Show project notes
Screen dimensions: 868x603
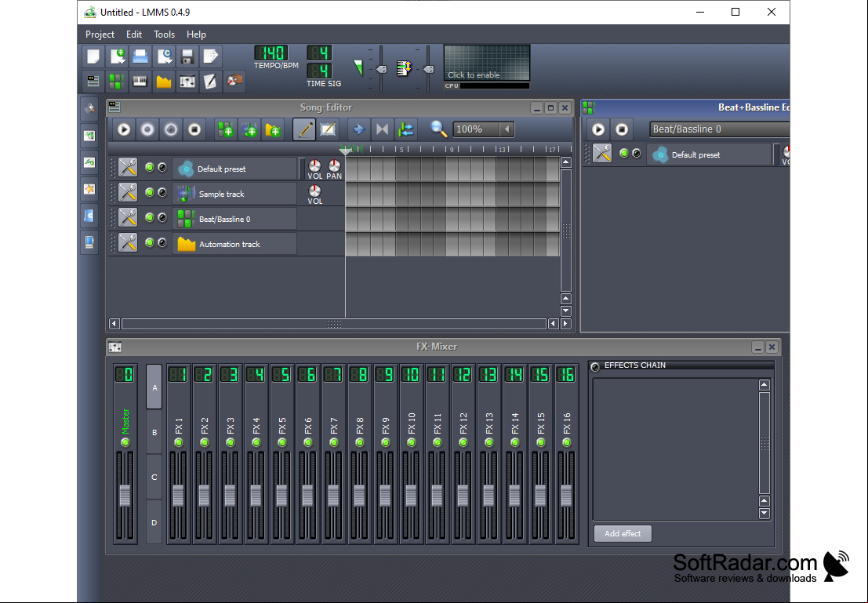click(211, 82)
